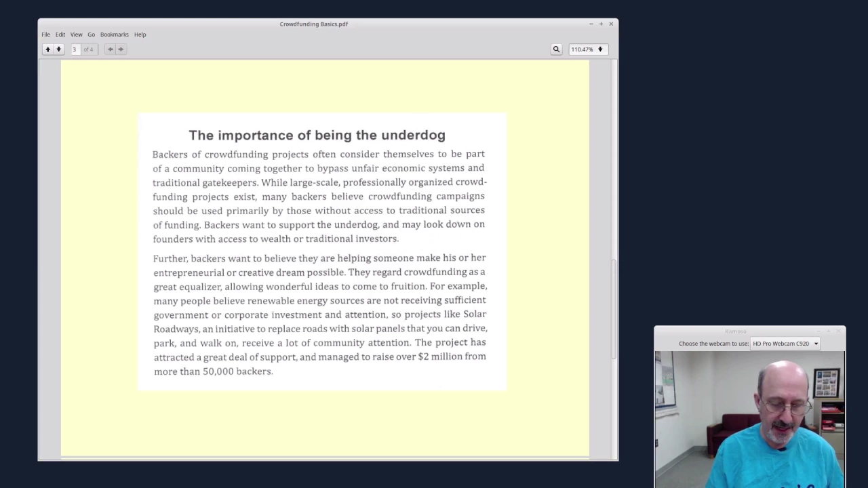Open the HD Pro Webcam C920 dropdown
The image size is (868, 488).
(785, 344)
